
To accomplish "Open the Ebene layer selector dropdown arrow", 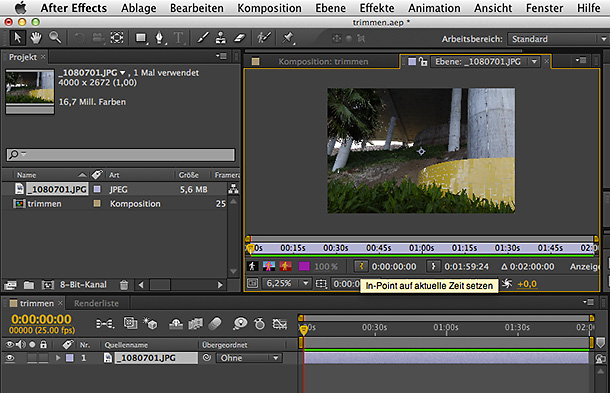I will pos(534,61).
